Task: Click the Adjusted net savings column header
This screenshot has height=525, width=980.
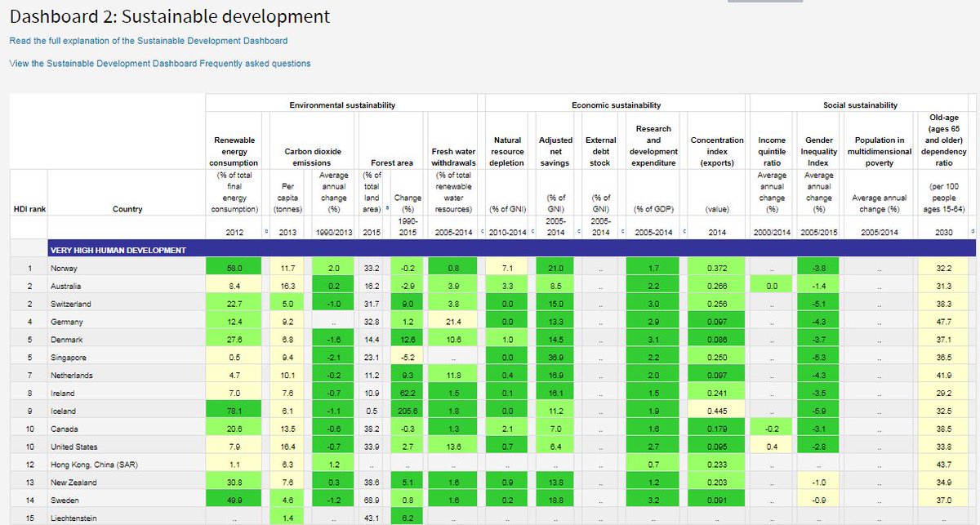Action: 555,152
